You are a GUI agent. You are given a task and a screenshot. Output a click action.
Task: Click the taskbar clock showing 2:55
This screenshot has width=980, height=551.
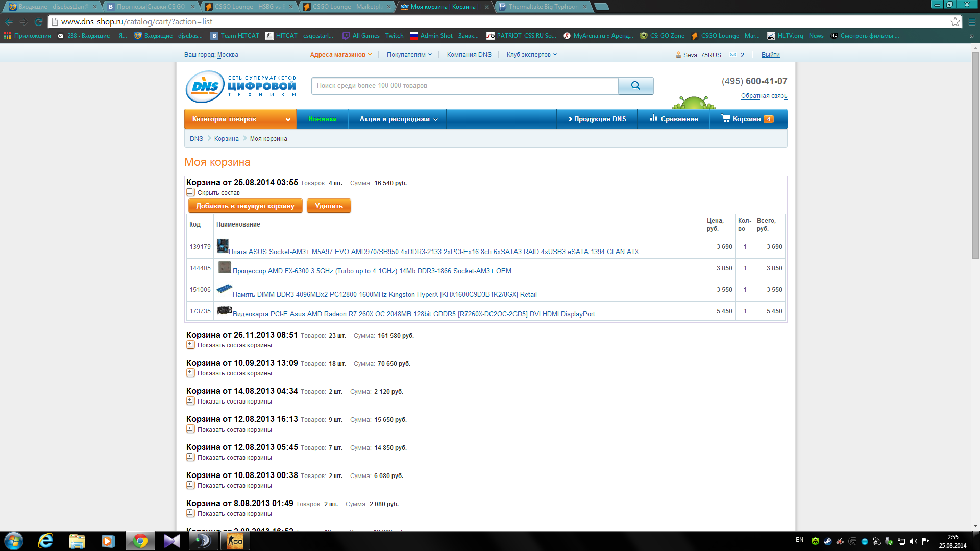[x=952, y=541]
